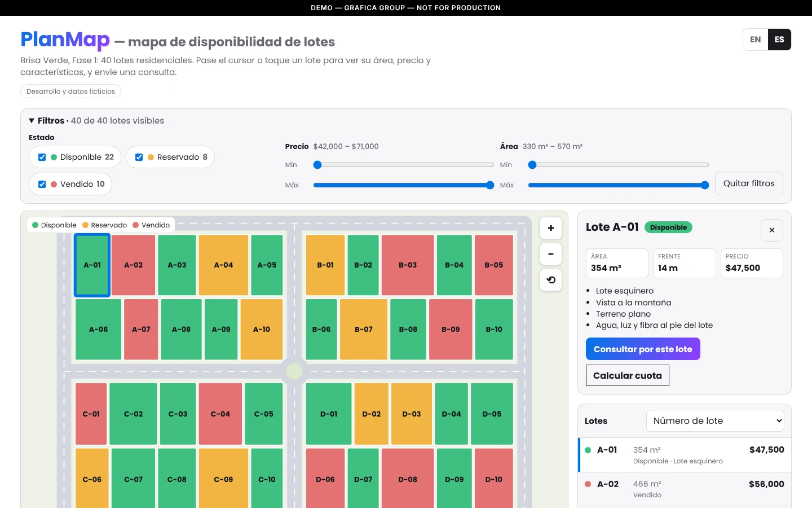Image resolution: width=812 pixels, height=508 pixels.
Task: Select lot B-07 on the map
Action: tap(364, 330)
